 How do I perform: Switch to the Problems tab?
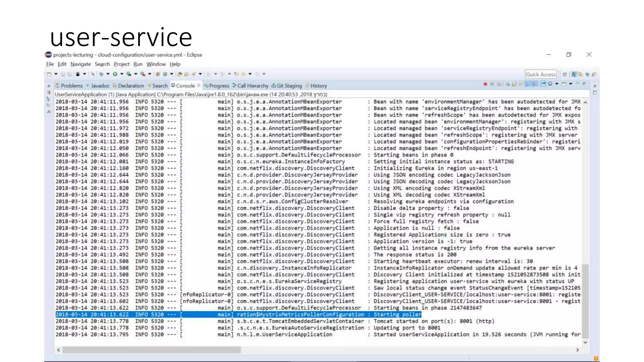click(69, 86)
